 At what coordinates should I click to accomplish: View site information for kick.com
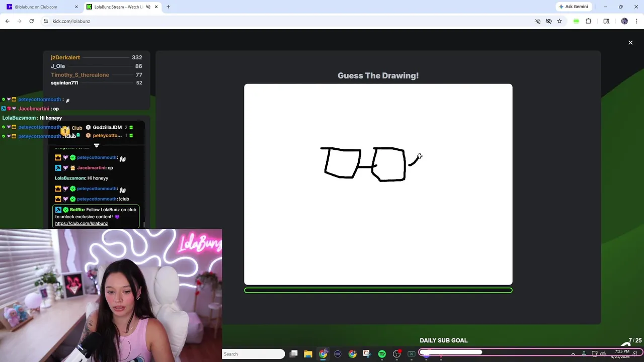[x=46, y=21]
